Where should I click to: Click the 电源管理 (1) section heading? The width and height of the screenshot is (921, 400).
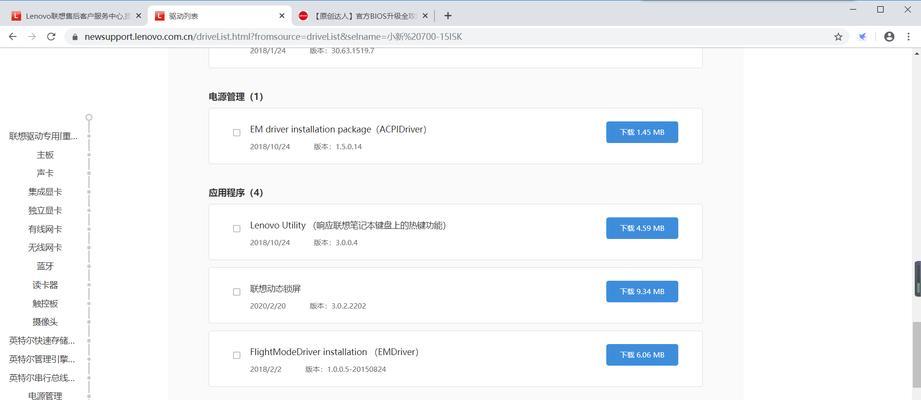click(236, 97)
